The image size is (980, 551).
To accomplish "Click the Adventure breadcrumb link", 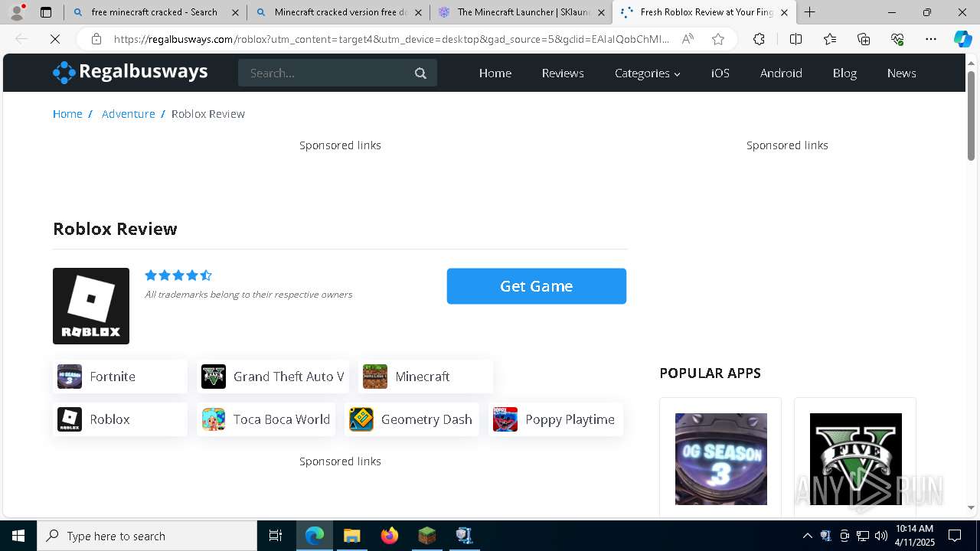I will pos(129,113).
